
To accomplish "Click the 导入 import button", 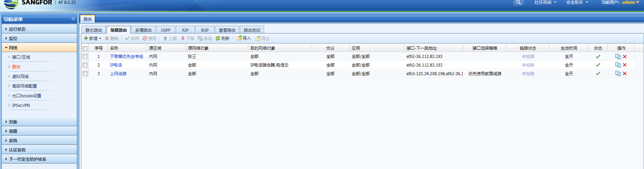I will [x=244, y=38].
